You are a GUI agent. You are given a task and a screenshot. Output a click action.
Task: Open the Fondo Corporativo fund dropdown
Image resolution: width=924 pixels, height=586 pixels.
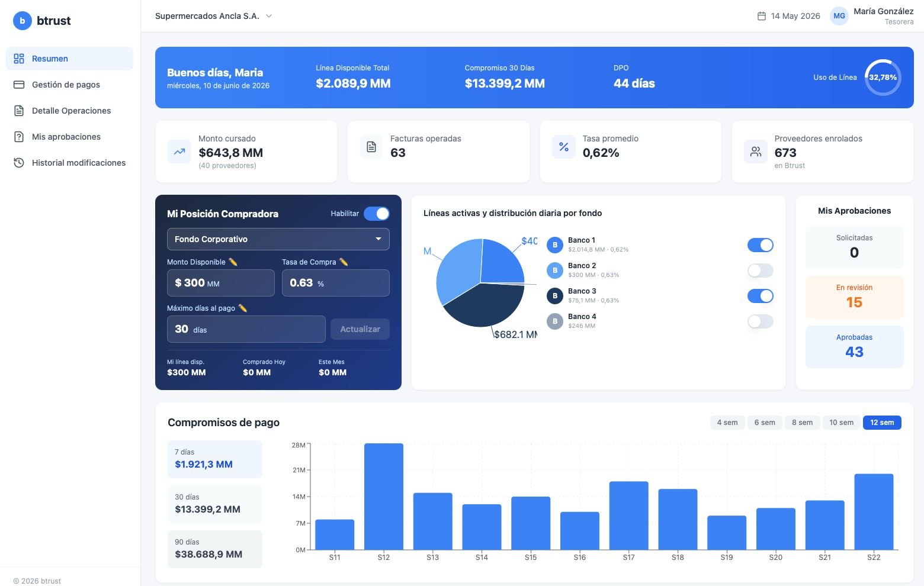[x=278, y=239]
